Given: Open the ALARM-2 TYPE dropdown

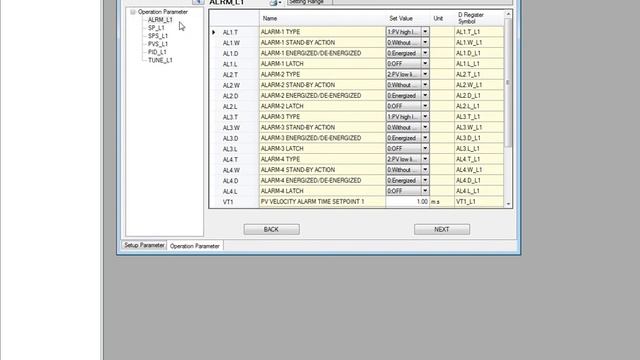Looking at the screenshot, I should [425, 74].
